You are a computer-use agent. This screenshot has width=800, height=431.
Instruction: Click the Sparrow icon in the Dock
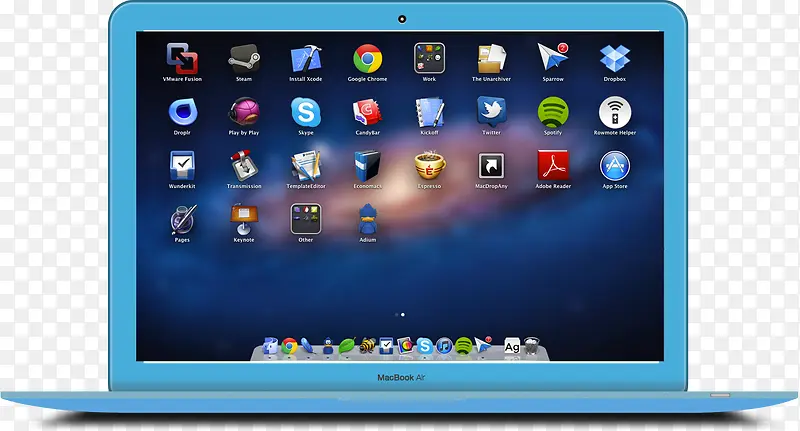(x=483, y=345)
